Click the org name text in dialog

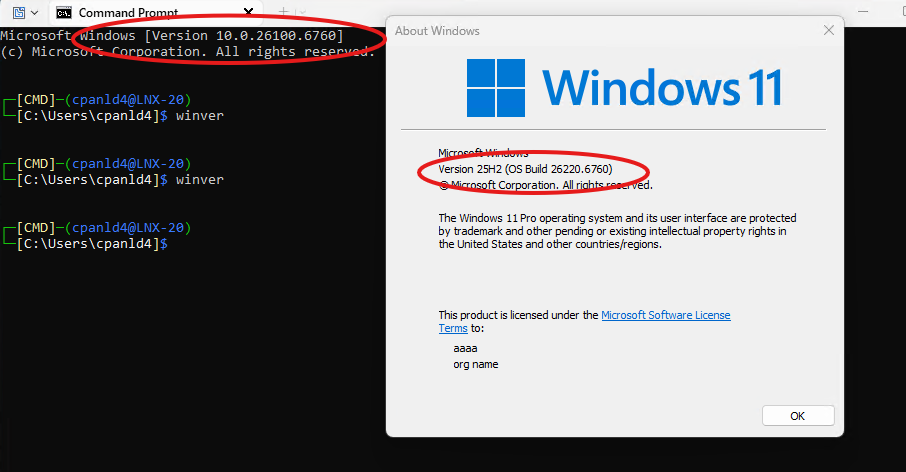[476, 364]
